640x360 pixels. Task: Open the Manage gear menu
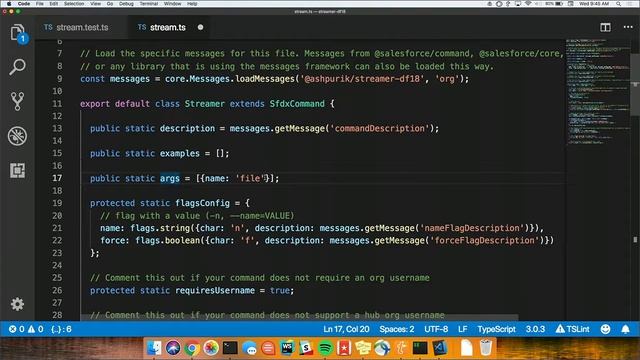17,304
